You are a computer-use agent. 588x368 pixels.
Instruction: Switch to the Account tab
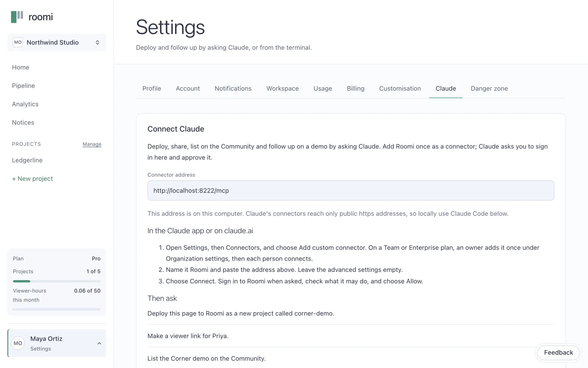tap(188, 88)
